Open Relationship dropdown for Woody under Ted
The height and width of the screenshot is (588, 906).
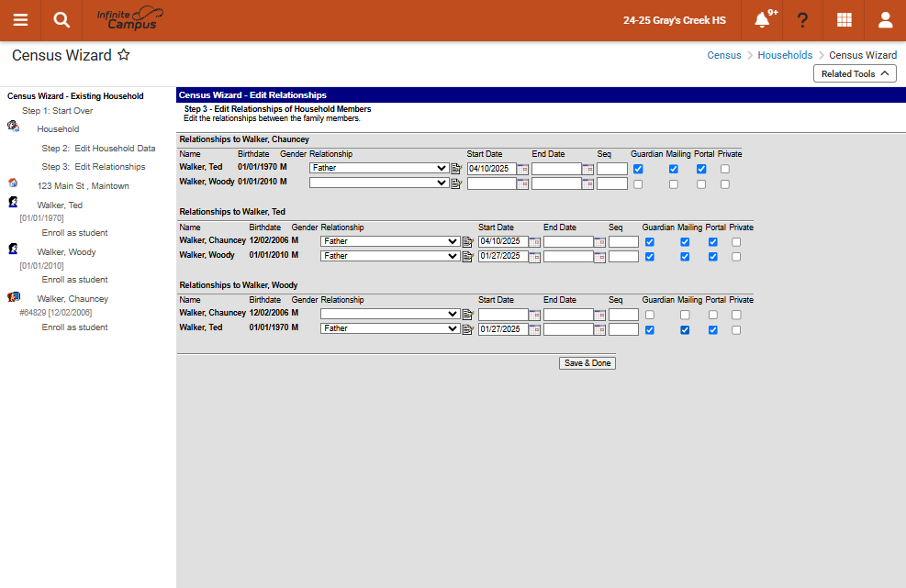(x=391, y=256)
